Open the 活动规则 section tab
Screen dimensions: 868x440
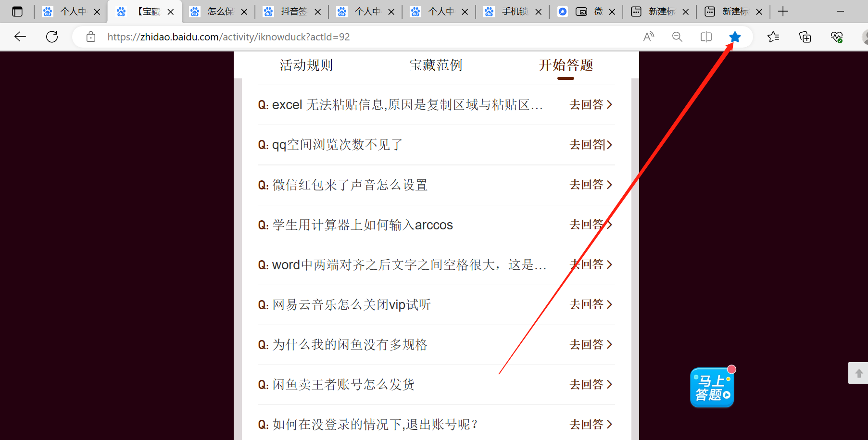(x=306, y=65)
